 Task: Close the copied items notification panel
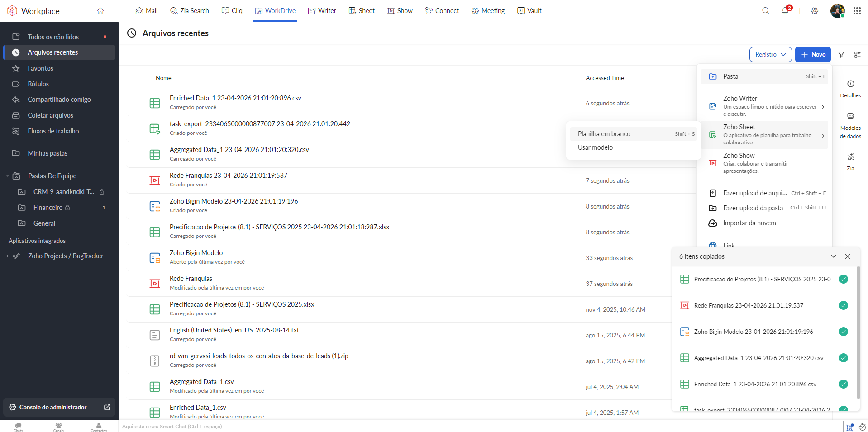(848, 256)
